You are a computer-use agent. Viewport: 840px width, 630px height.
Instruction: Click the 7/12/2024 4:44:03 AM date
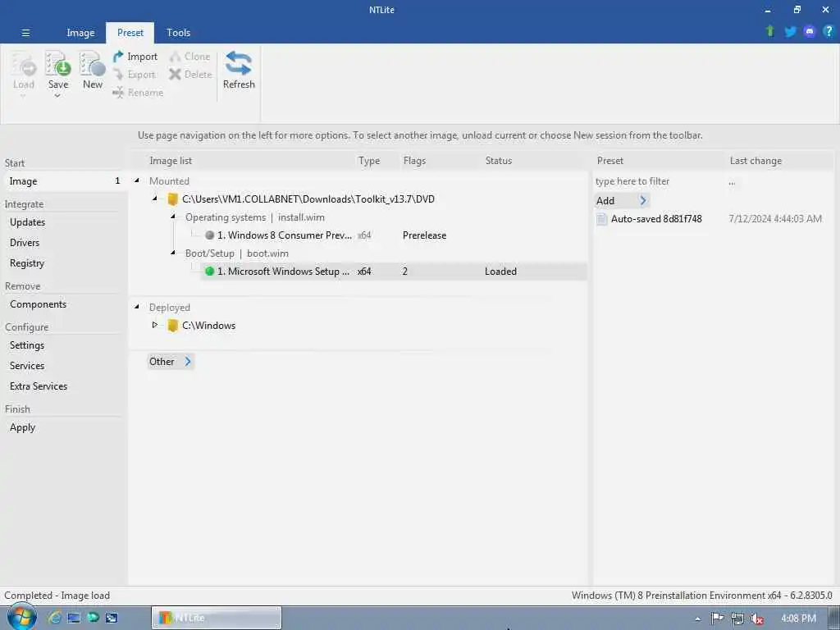(775, 218)
